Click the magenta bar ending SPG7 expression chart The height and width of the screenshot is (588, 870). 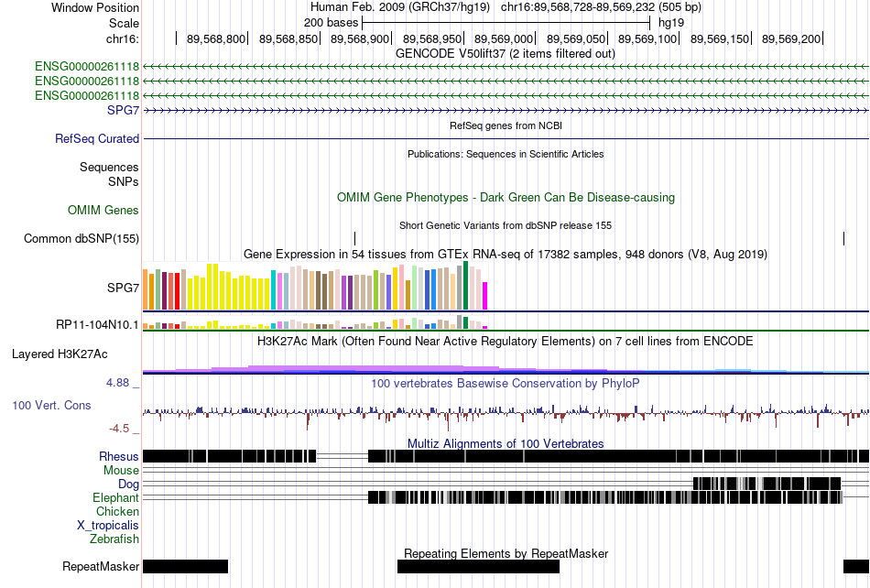coord(485,296)
